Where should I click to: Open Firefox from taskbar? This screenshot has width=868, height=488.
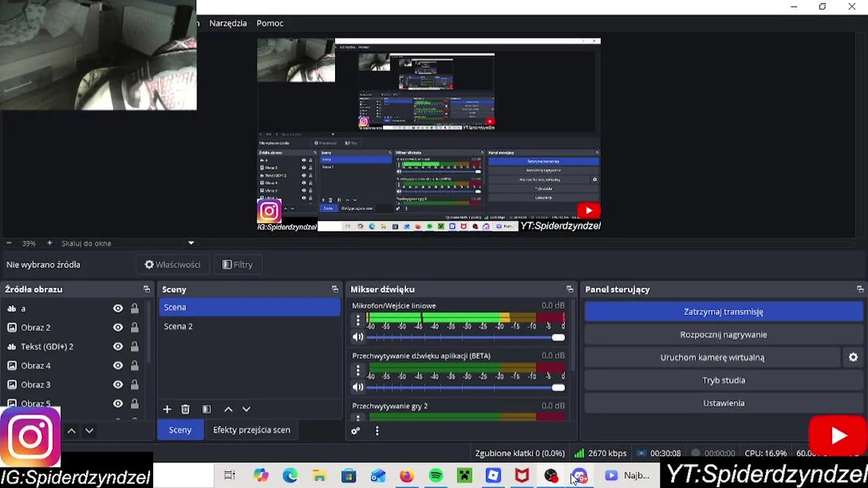[x=406, y=476]
